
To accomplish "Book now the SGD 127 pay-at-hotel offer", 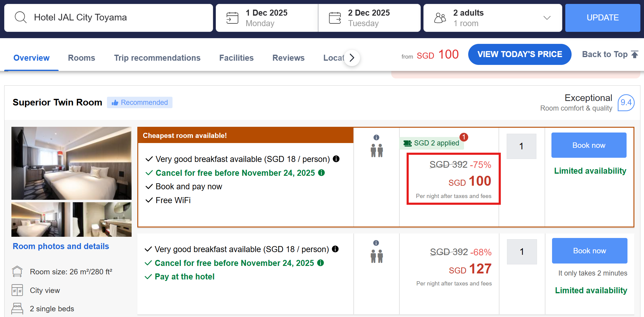I will tap(589, 251).
